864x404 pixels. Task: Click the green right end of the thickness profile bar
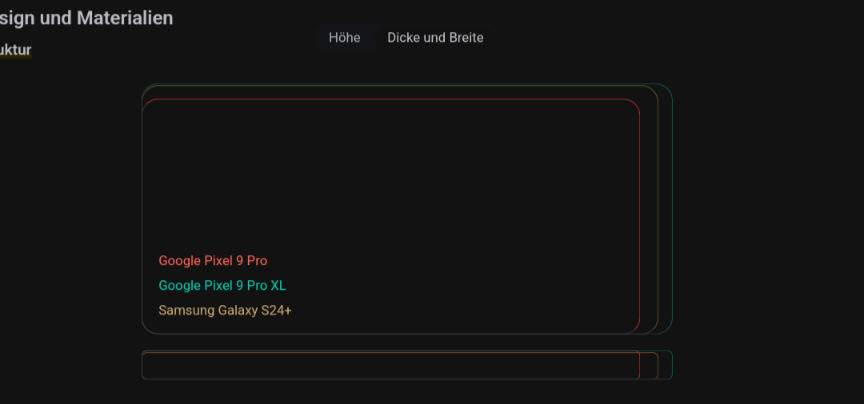coord(672,365)
